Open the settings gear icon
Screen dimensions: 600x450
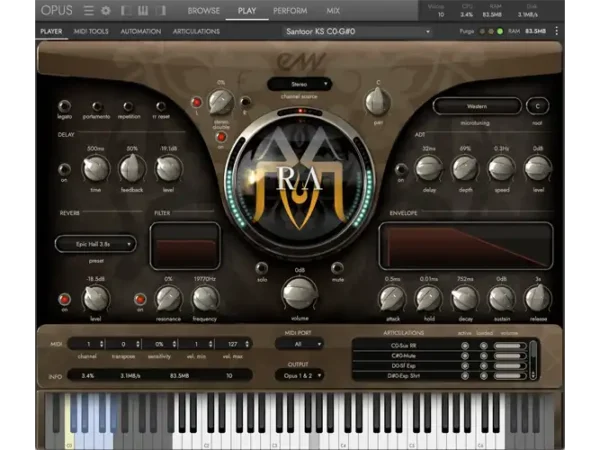[106, 11]
